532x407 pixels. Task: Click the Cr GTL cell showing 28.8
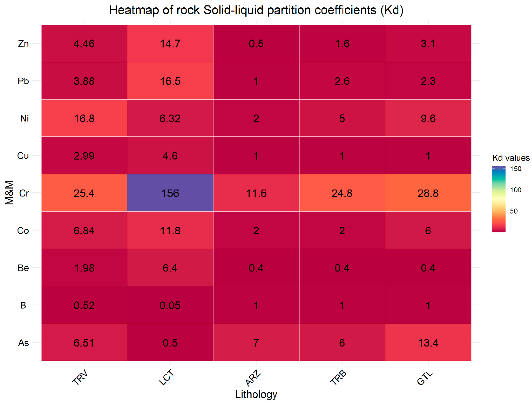(x=428, y=193)
